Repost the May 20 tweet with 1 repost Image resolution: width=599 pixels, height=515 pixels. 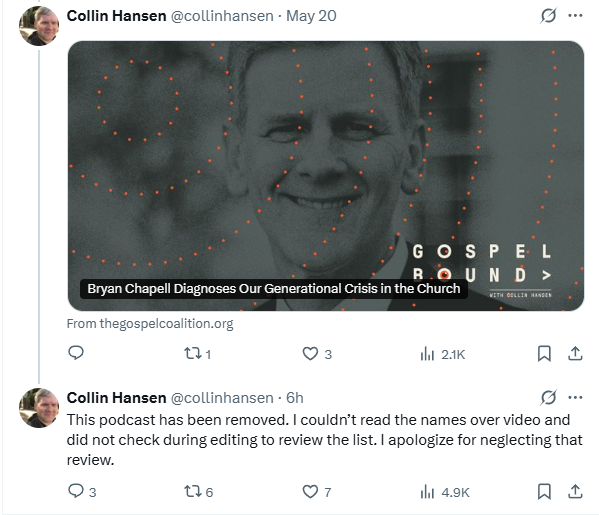tap(198, 354)
